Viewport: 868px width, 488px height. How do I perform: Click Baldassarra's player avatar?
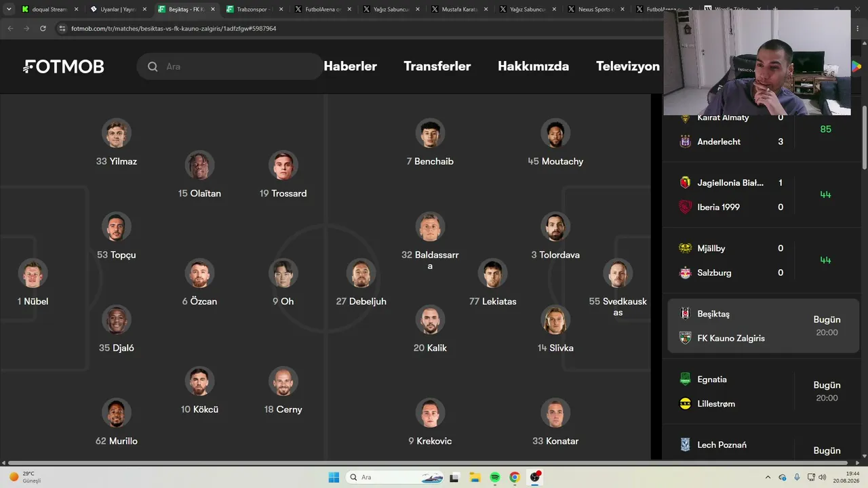click(x=430, y=227)
